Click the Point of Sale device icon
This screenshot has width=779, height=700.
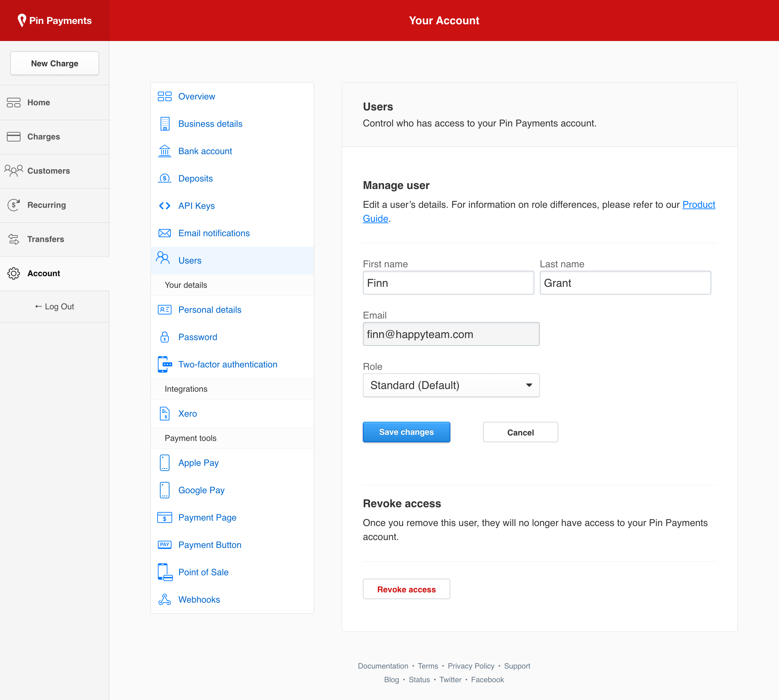coord(165,571)
